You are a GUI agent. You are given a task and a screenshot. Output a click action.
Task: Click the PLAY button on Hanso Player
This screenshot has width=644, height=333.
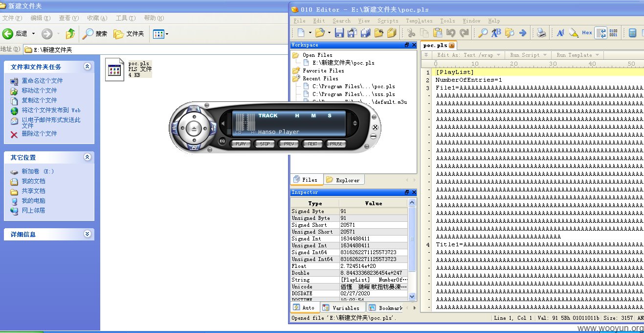pyautogui.click(x=241, y=144)
